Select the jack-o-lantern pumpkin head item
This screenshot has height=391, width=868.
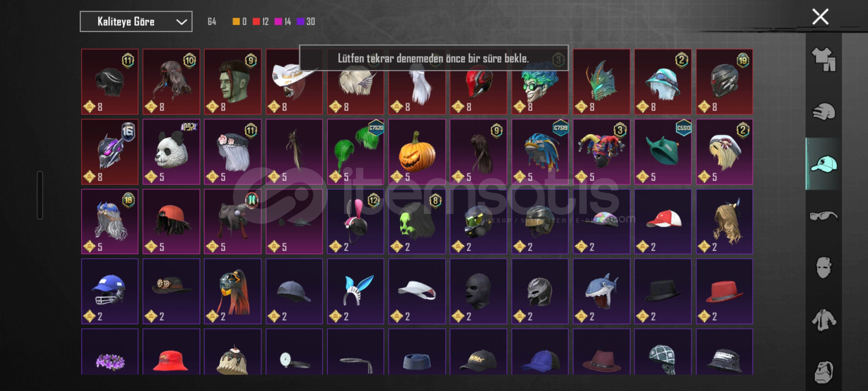[417, 152]
